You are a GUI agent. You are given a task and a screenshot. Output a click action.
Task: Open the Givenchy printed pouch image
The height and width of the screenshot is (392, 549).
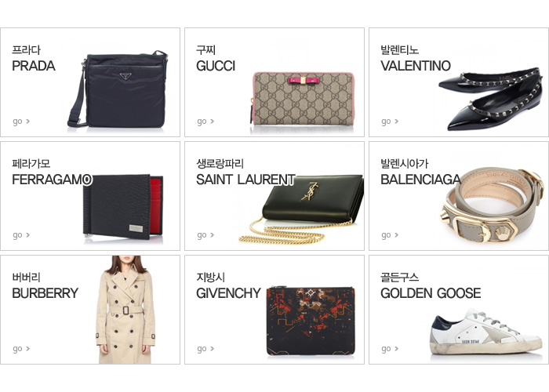(311, 321)
